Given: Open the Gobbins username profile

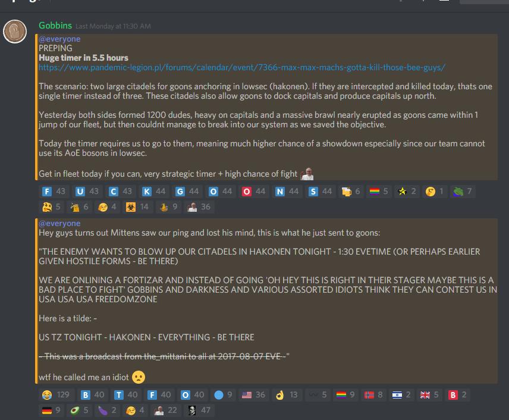Looking at the screenshot, I should (x=55, y=26).
